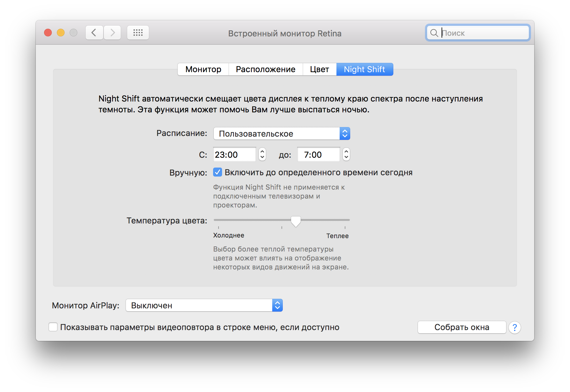Viewport: 570px width, 392px height.
Task: Enable "Показывать параметры видеоповтора" checkbox
Action: pyautogui.click(x=53, y=327)
